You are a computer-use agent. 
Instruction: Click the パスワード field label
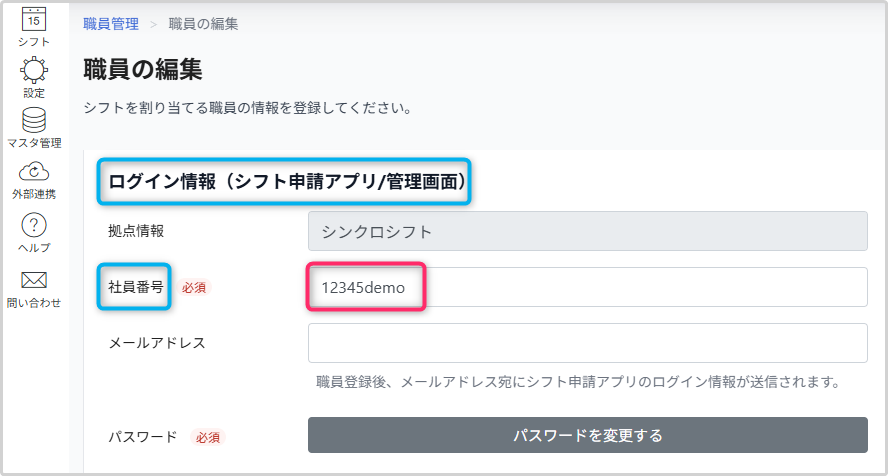(143, 437)
